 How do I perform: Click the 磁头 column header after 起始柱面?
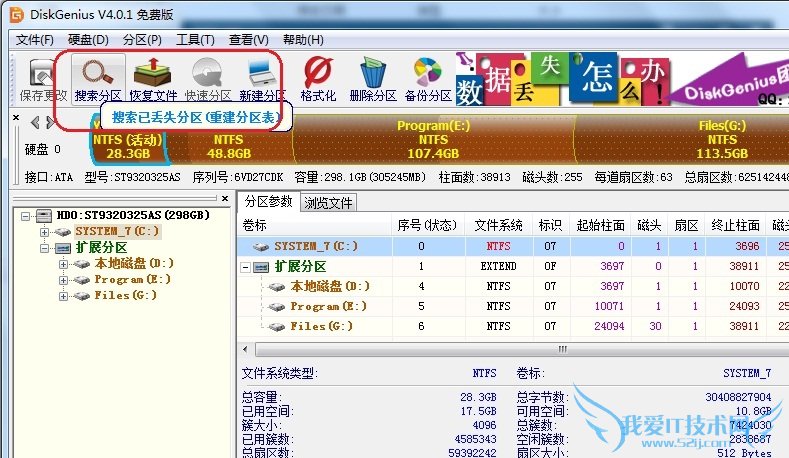(x=649, y=225)
